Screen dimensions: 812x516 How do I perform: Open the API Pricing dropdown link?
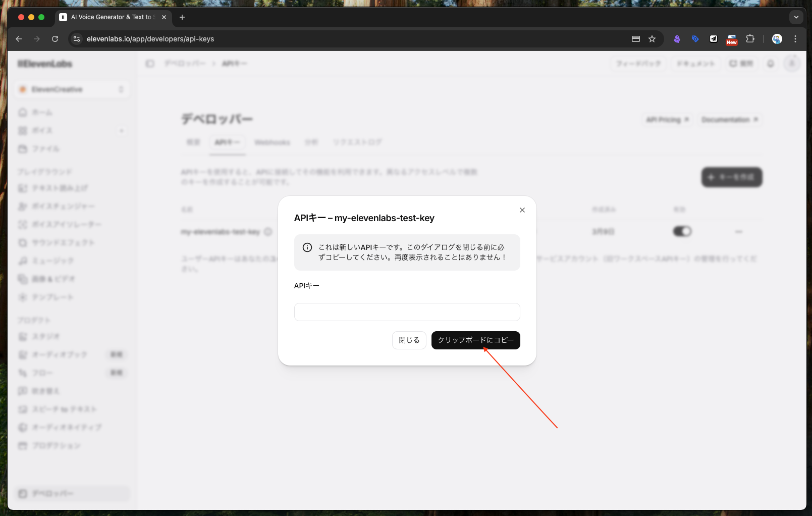click(667, 120)
